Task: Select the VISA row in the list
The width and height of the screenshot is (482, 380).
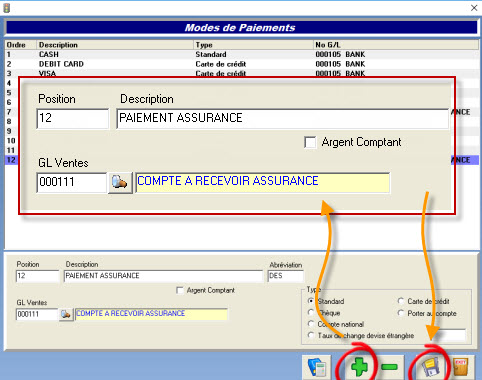Action: click(x=242, y=73)
